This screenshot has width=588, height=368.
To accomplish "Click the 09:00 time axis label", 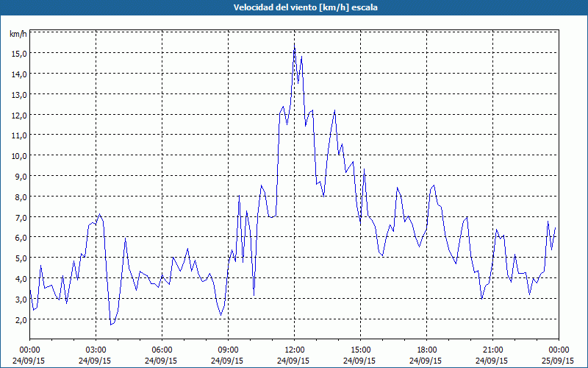I will point(228,350).
